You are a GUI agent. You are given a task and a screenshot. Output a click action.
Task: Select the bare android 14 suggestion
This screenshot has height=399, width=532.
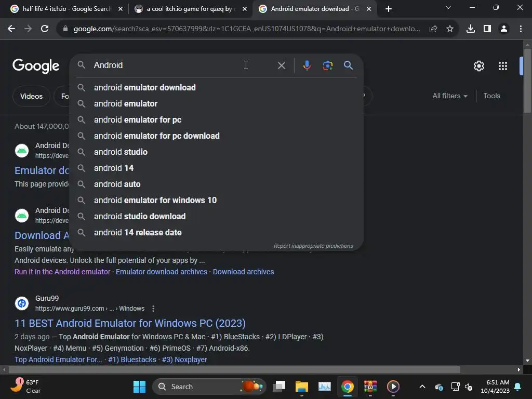click(216, 168)
